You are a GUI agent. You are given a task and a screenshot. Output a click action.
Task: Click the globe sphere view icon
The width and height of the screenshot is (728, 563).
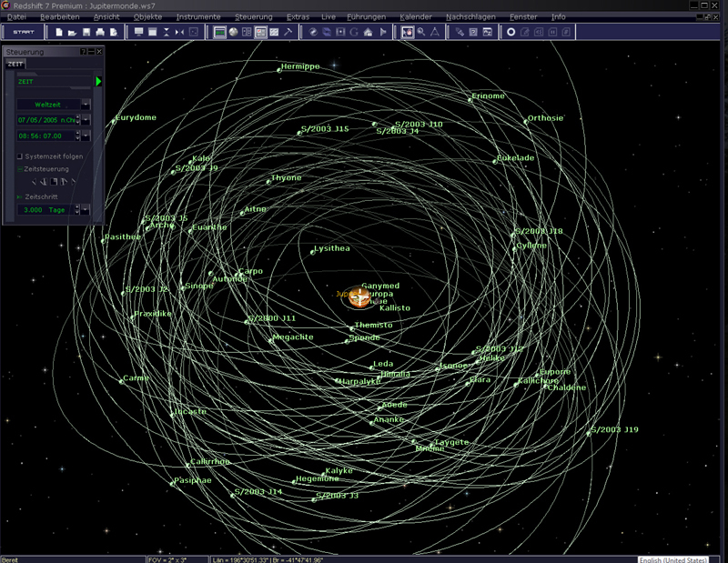pyautogui.click(x=233, y=32)
